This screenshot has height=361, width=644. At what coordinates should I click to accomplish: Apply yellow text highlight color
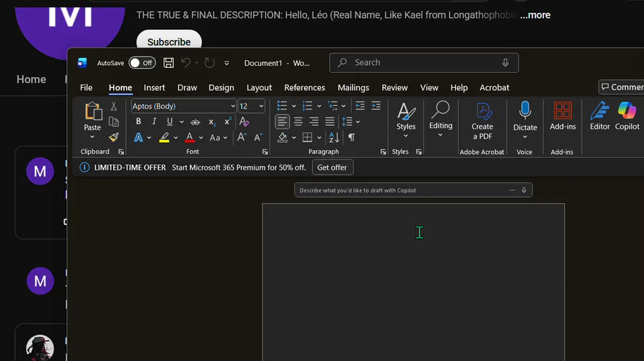[x=165, y=137]
